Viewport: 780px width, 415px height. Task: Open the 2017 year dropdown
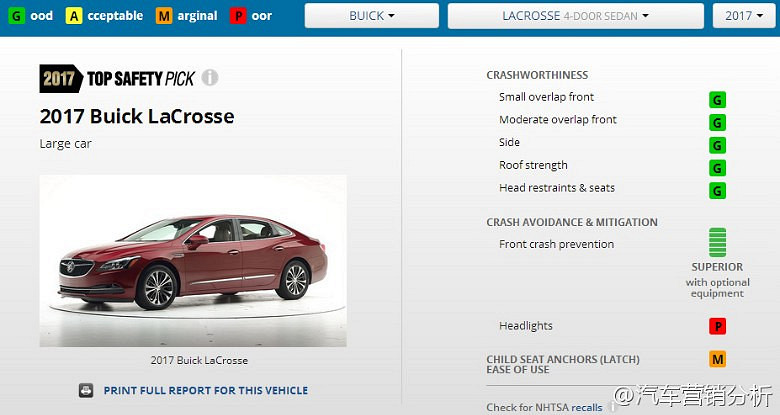(x=744, y=16)
